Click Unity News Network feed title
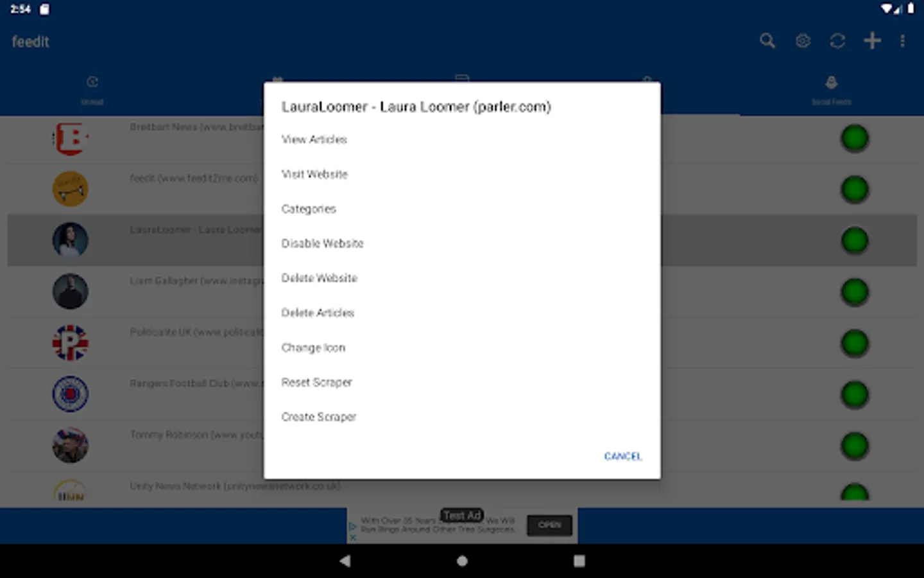The image size is (924, 578). click(235, 486)
